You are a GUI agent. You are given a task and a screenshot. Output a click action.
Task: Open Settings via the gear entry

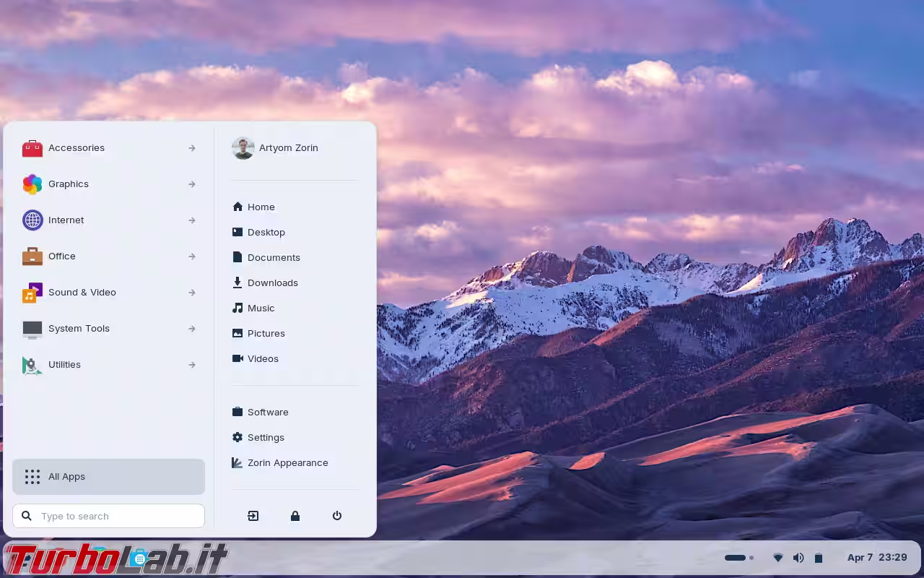295,437
